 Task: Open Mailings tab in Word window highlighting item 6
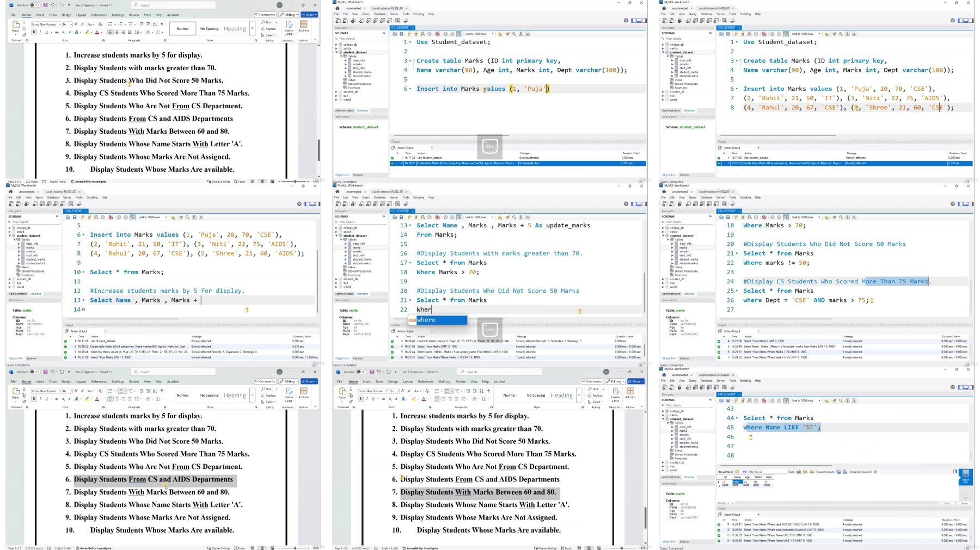[118, 381]
